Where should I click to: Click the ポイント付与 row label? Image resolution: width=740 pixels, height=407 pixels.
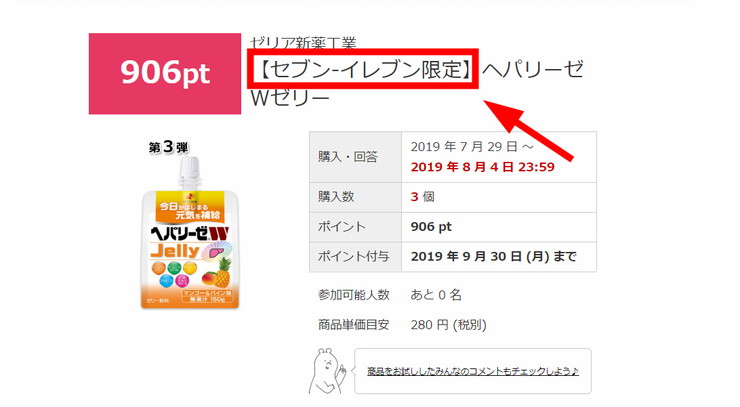(x=355, y=257)
